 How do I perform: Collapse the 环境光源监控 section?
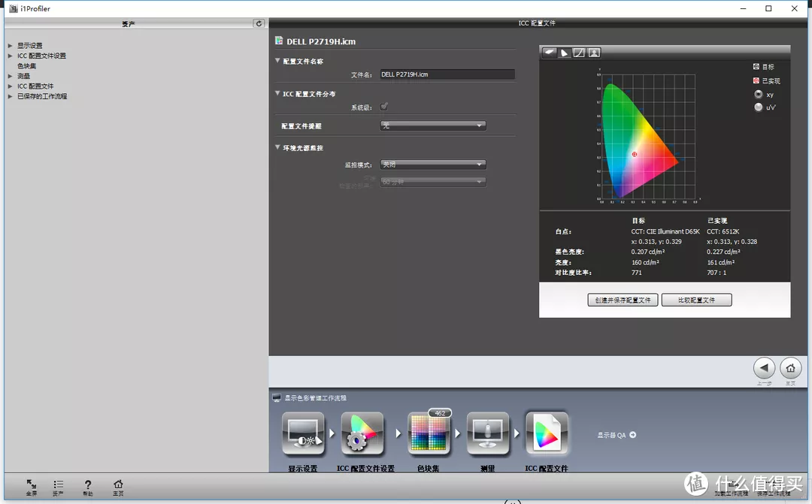coord(277,147)
